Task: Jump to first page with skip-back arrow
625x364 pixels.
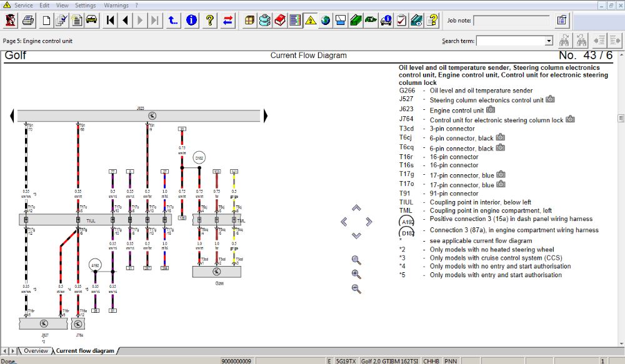Action: (111, 21)
